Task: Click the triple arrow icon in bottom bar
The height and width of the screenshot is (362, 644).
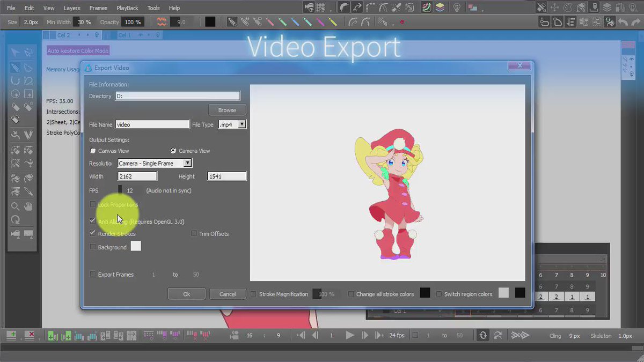Action: tap(519, 335)
